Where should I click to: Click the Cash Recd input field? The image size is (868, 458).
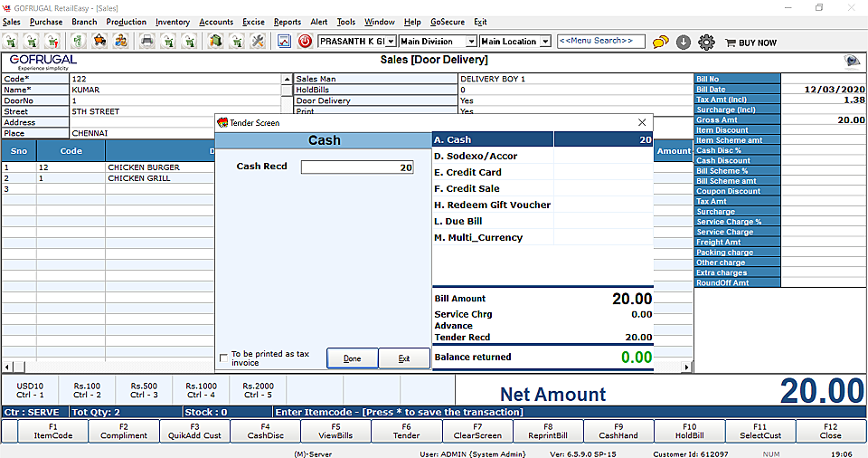(357, 167)
